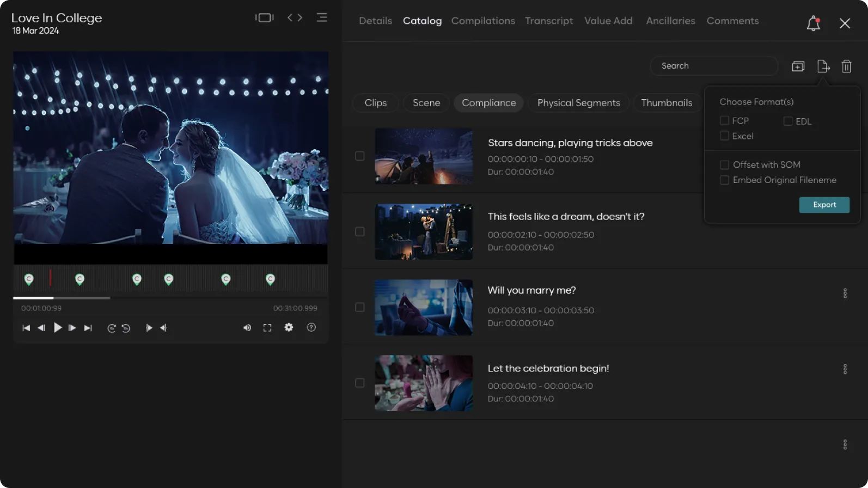Click the last timeline marker
The width and height of the screenshot is (868, 488).
tap(270, 279)
